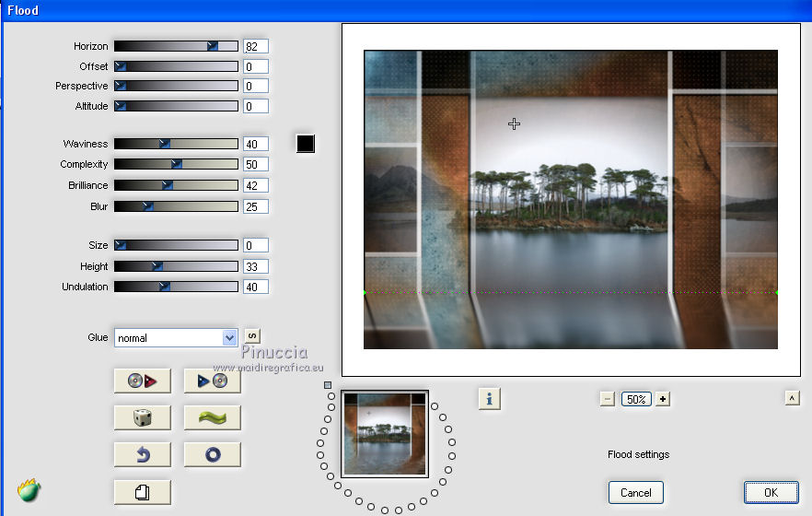Click the up arrow expander at right
Viewport: 812px width, 516px height.
point(791,398)
